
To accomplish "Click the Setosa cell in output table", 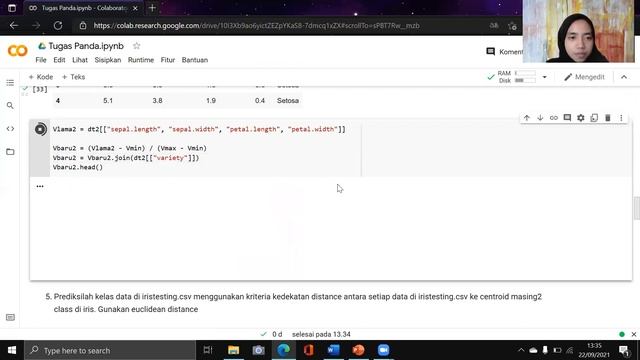I will pyautogui.click(x=288, y=100).
